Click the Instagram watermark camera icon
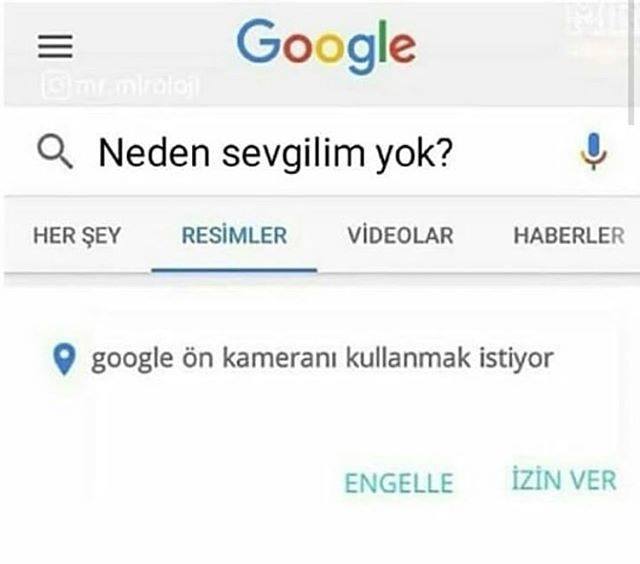Viewport: 640px width, 564px height. (55, 86)
